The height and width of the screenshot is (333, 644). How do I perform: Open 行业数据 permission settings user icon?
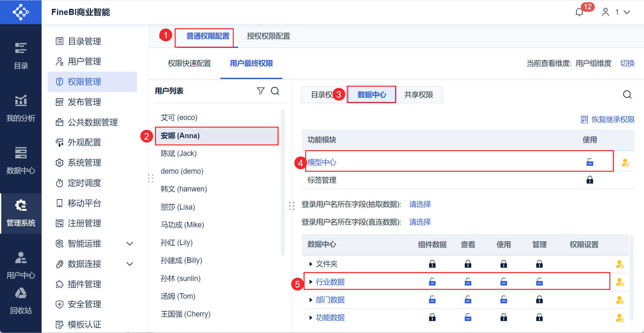coord(620,282)
